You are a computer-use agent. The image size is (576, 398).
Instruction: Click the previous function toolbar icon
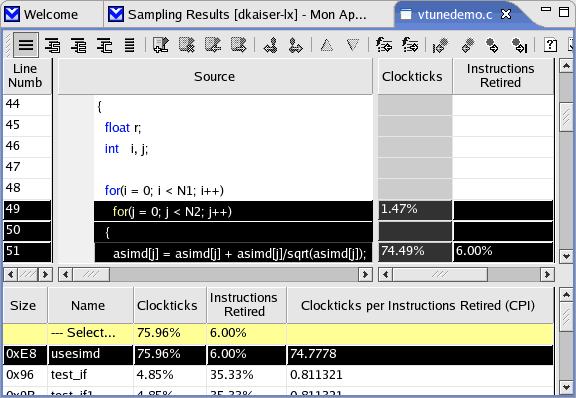tap(384, 45)
